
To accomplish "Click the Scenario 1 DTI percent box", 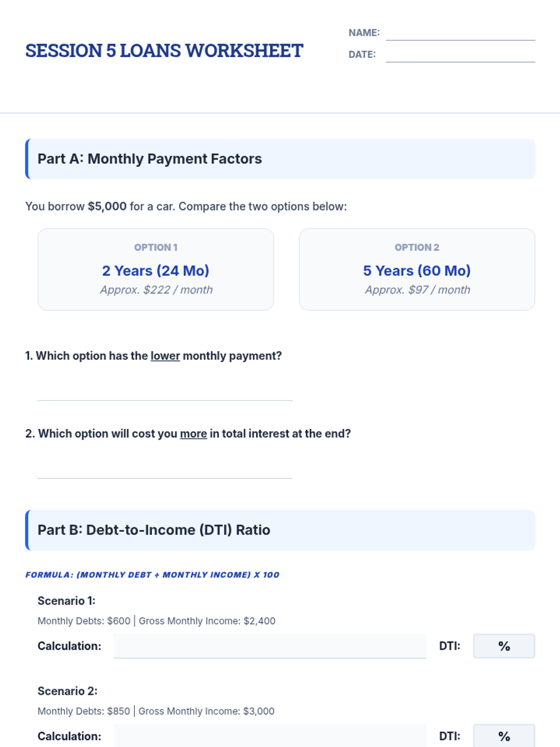I will point(504,646).
